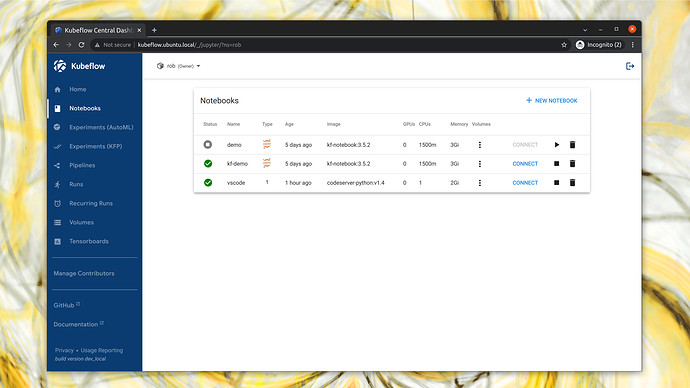Click the browser address bar URL
Screen dimensions: 690x388
pos(189,45)
